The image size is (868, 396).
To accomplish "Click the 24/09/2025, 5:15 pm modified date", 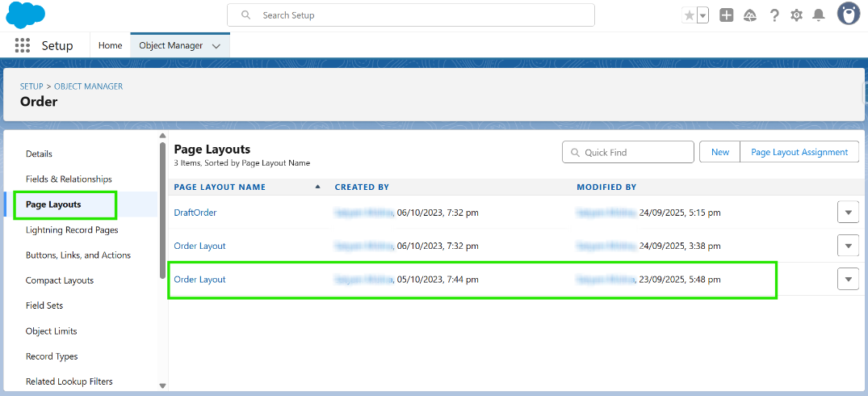I will [680, 213].
